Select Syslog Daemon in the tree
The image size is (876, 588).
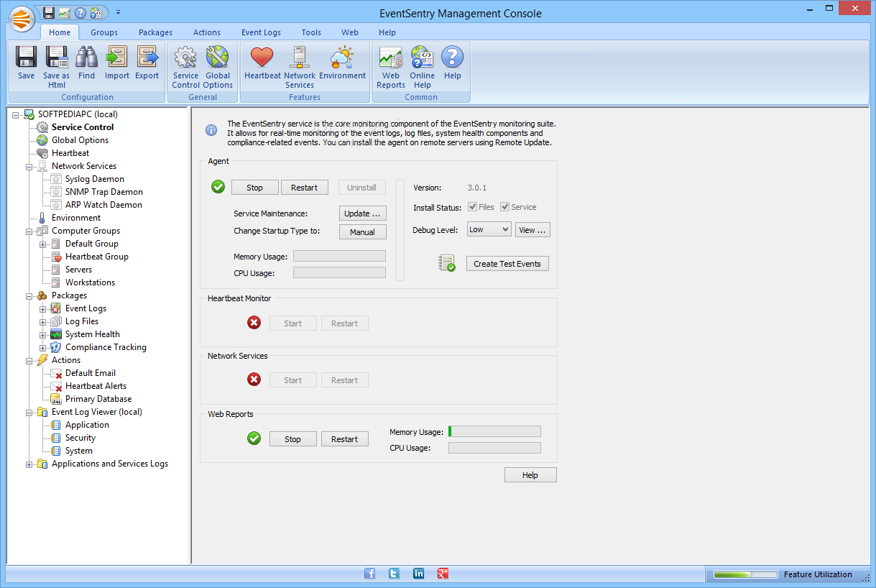[94, 179]
